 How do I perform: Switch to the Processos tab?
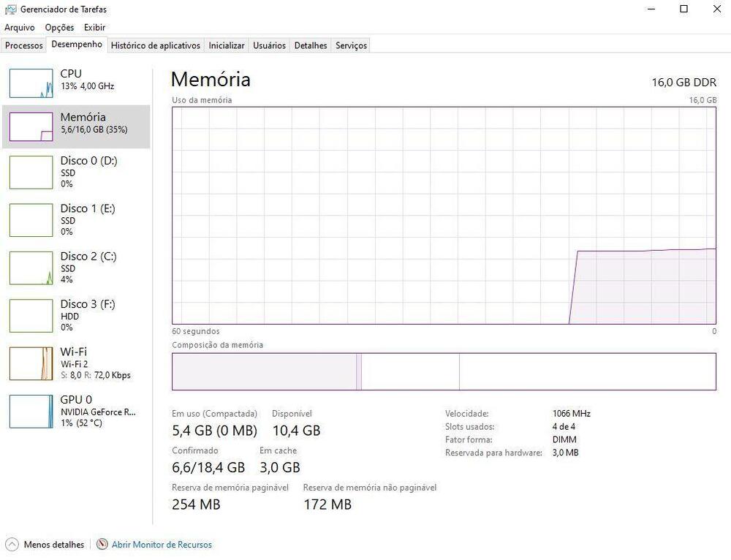pos(24,45)
